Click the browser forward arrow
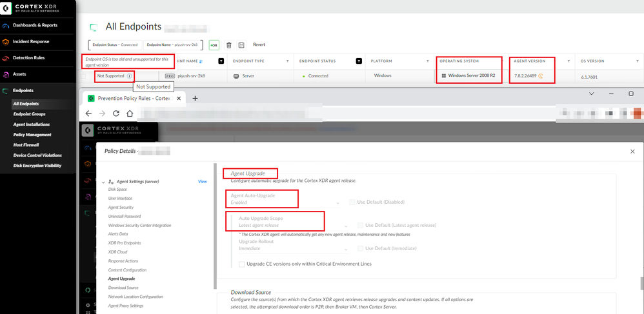The image size is (644, 314). [102, 113]
